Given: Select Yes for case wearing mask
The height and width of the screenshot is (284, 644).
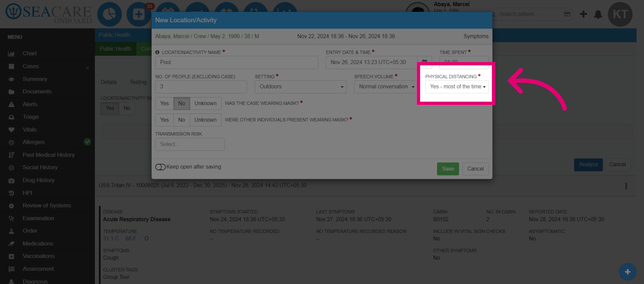Looking at the screenshot, I should point(164,103).
